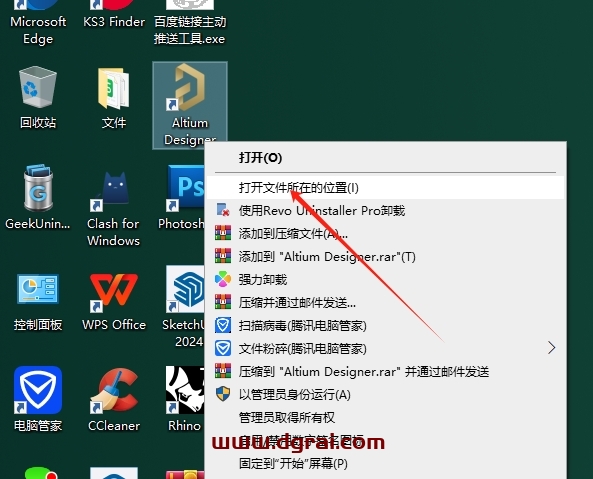This screenshot has height=479, width=593.
Task: Select the Altium Designer desktop shortcut
Action: tap(190, 105)
